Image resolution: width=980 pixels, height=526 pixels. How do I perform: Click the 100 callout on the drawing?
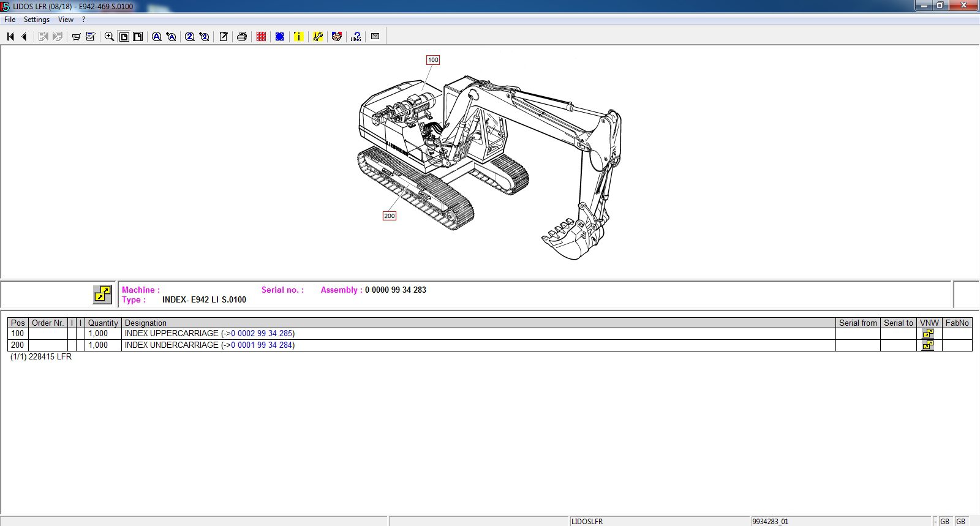coord(433,60)
